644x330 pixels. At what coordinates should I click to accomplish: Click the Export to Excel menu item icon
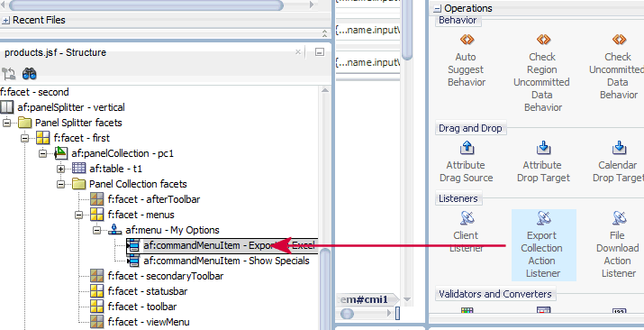point(133,246)
